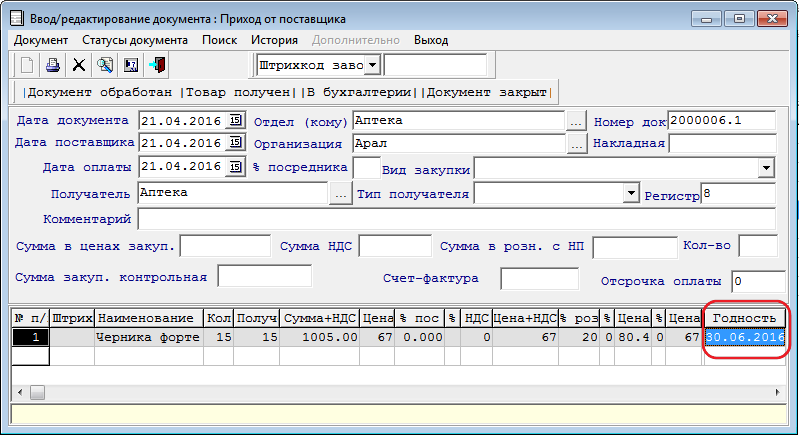Click the table scrollbar right arrow
The height and width of the screenshot is (436, 799).
(778, 392)
